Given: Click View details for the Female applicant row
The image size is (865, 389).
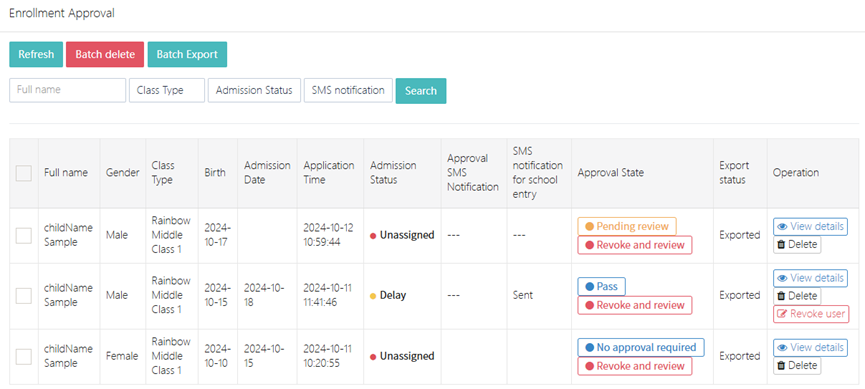Looking at the screenshot, I should [x=810, y=348].
